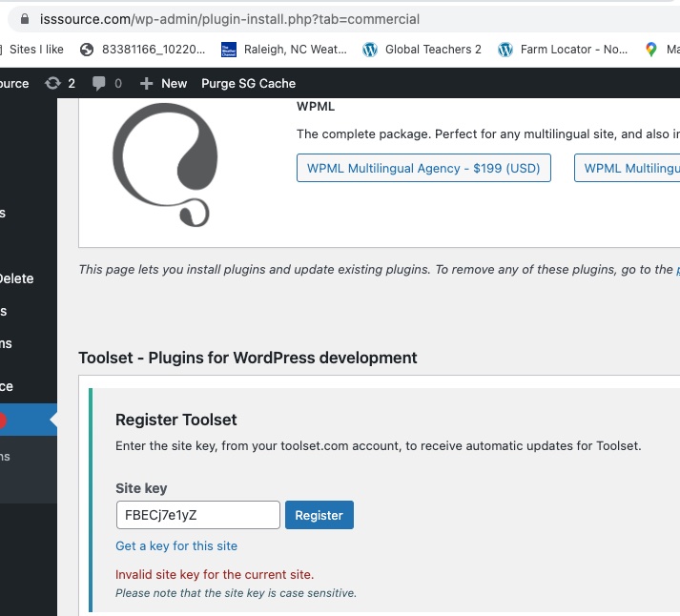Screen dimensions: 680x616
Task: Select the Delete item in sidebar
Action: tap(16, 278)
